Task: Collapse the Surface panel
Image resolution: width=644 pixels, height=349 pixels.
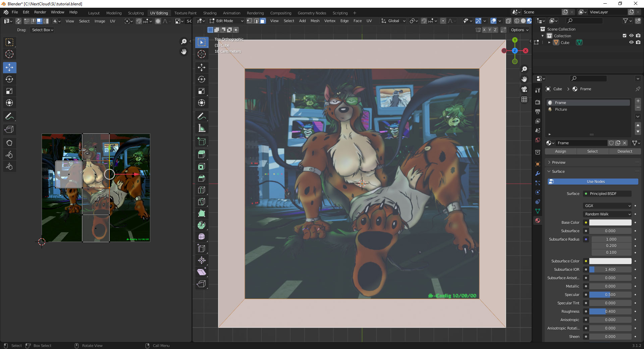Action: [x=592, y=171]
